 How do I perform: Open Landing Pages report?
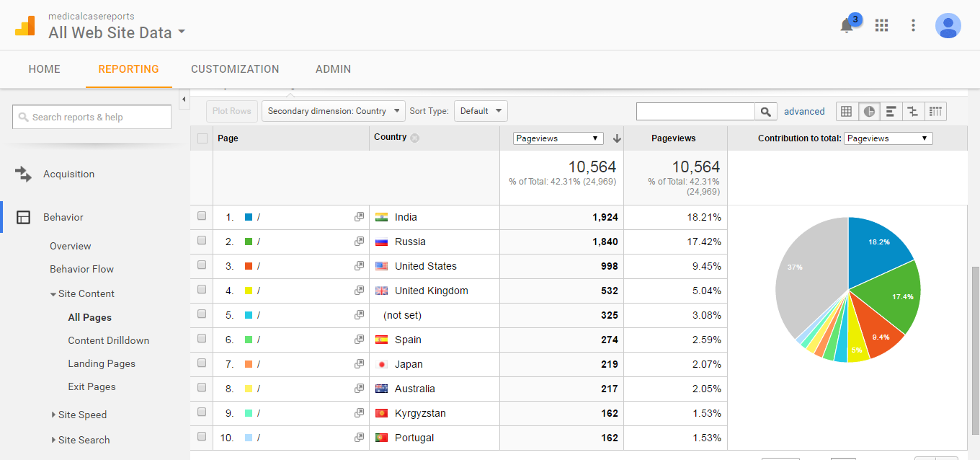[102, 363]
